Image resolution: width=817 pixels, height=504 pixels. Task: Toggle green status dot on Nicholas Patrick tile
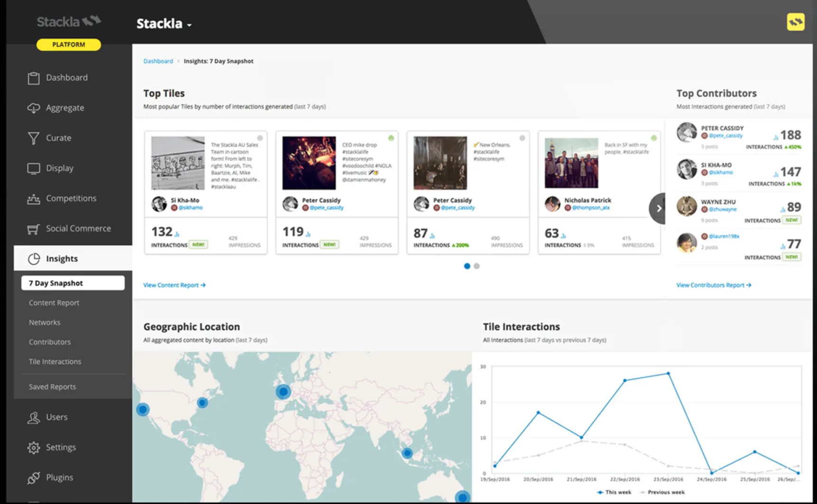pyautogui.click(x=654, y=138)
